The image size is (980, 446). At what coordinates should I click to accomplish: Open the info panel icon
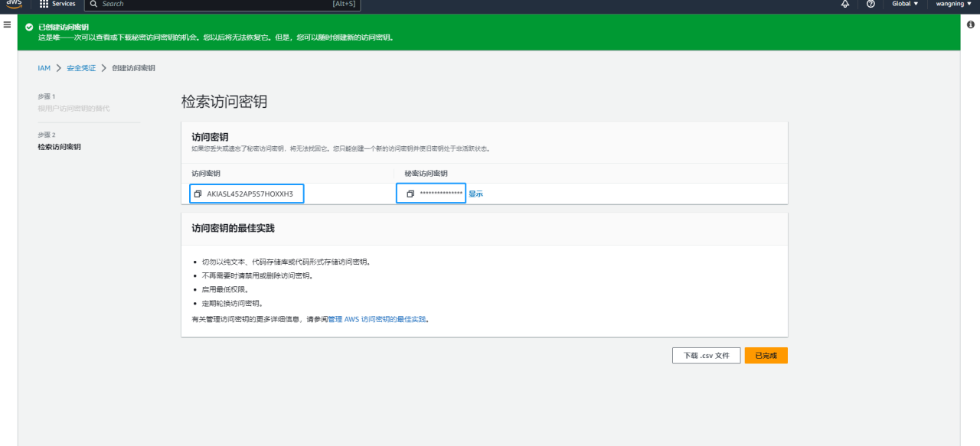pos(971,25)
